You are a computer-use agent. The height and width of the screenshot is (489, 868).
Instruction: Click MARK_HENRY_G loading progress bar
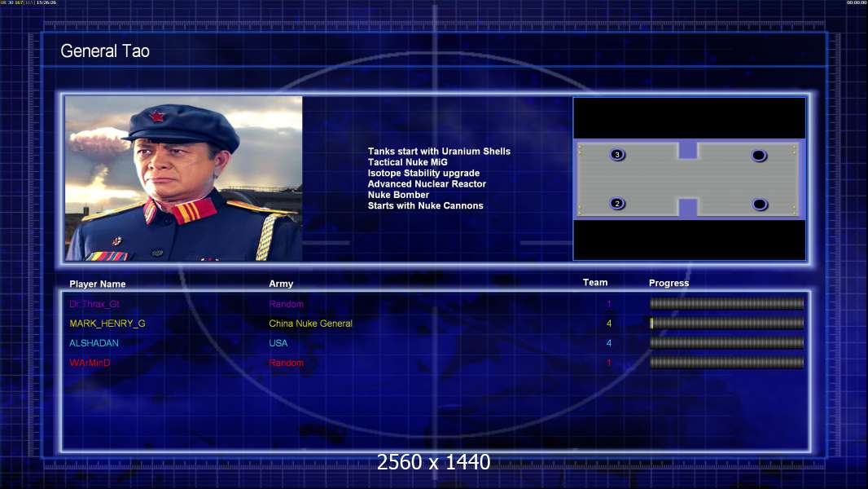tap(727, 324)
